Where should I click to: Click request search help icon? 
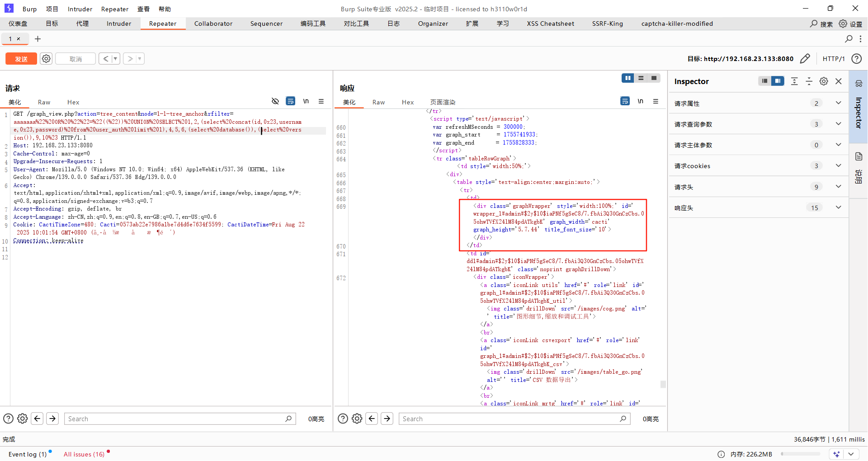pos(8,419)
